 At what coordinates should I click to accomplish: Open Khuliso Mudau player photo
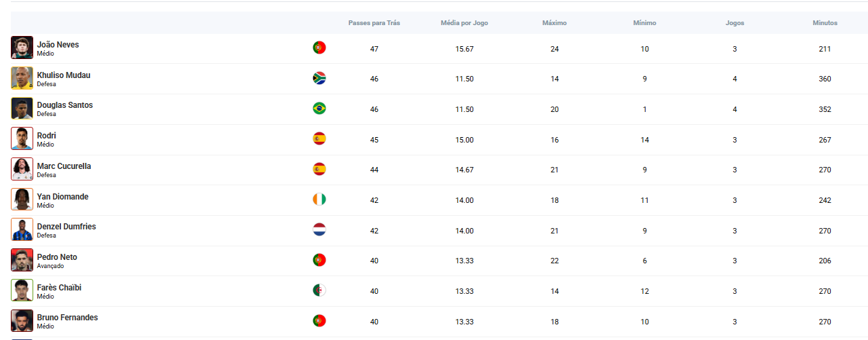(x=22, y=78)
